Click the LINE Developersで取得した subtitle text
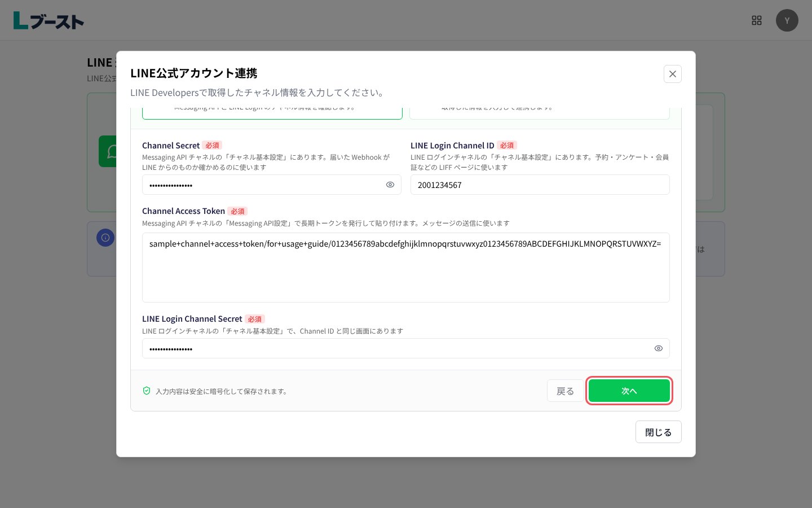The height and width of the screenshot is (508, 812). 258,93
